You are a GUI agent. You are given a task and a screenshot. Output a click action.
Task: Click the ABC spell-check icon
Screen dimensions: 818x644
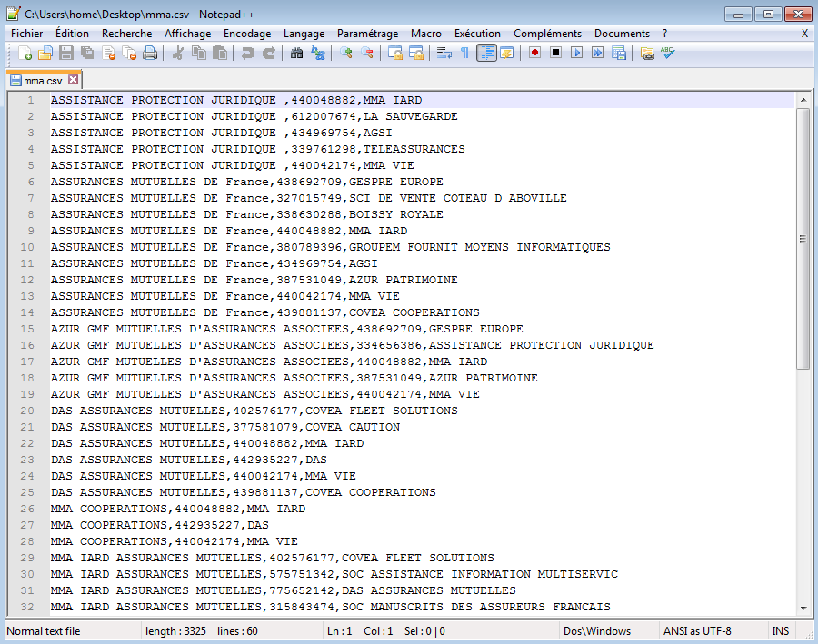click(x=668, y=54)
